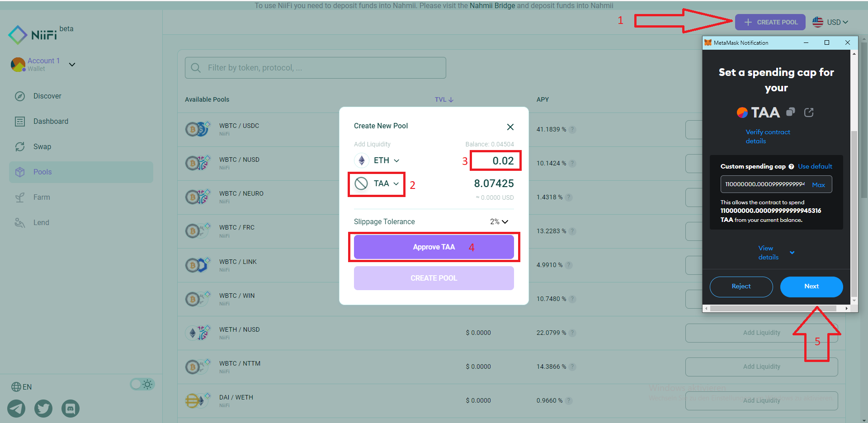Click APY help icon for DAI / WETH
The width and height of the screenshot is (868, 423).
(x=569, y=400)
